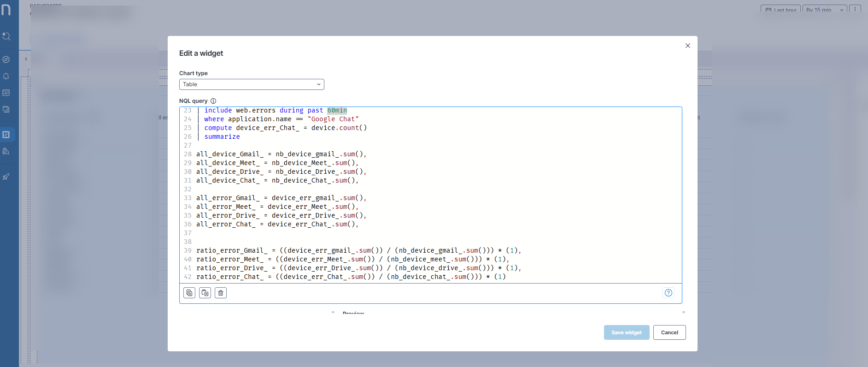
Task: Place cursor on the summarize line
Action: coord(222,136)
